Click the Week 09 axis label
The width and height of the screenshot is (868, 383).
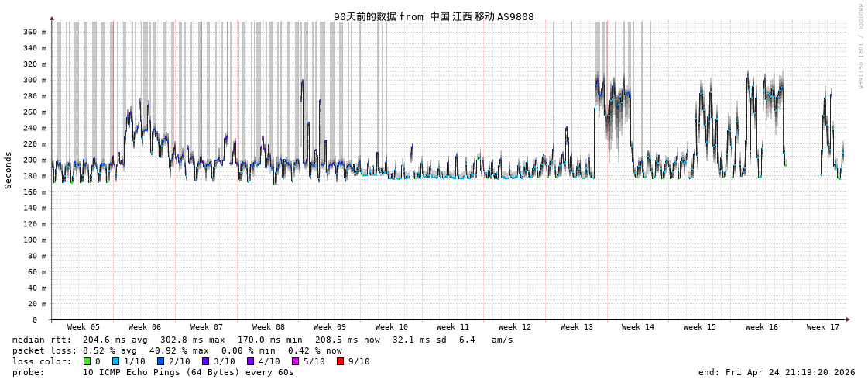330,327
